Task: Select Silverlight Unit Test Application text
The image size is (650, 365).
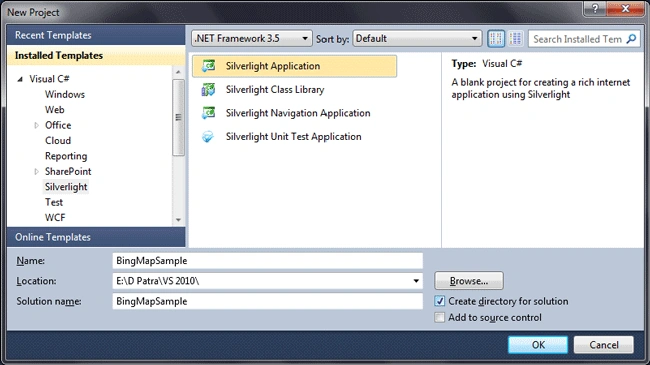Action: 293,136
